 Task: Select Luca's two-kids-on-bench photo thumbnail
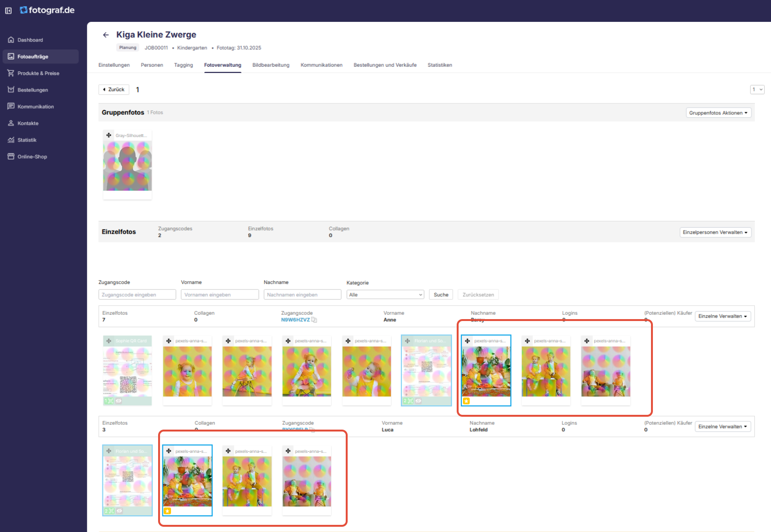[247, 482]
